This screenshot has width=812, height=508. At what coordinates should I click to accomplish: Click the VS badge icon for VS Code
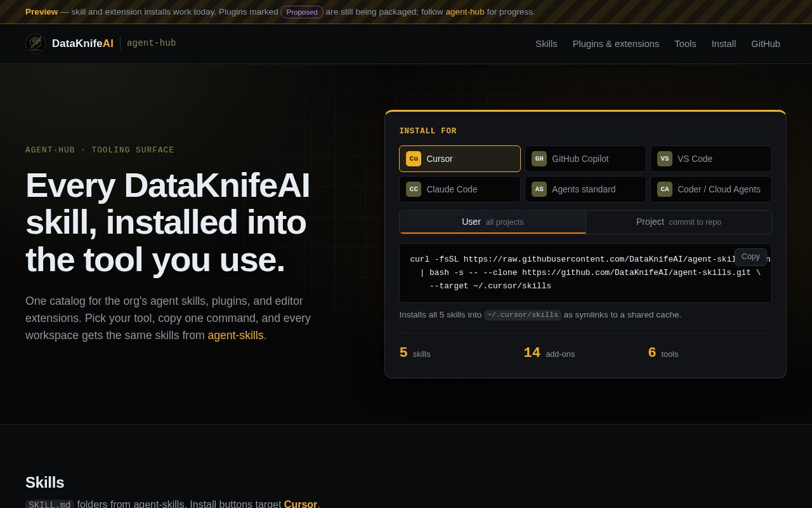coord(665,159)
